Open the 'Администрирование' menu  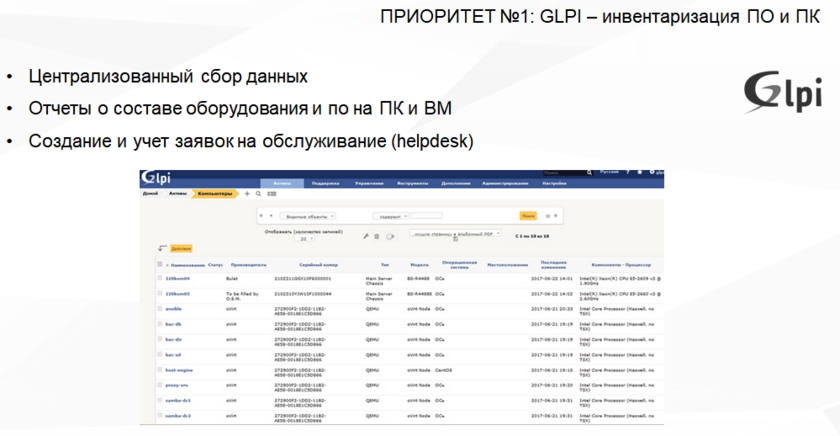[504, 183]
